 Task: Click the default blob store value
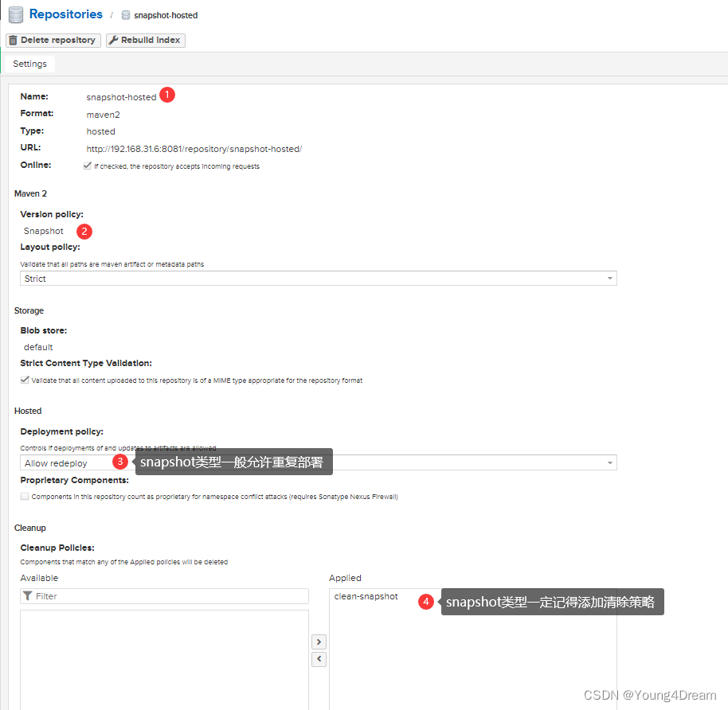click(x=38, y=347)
